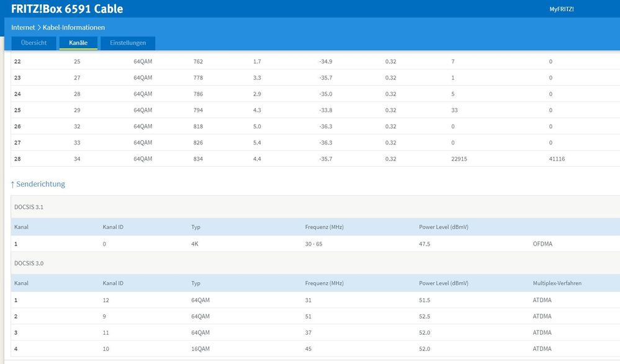Click frequency 31 in DOCSIS 3.0 row 1
The width and height of the screenshot is (620, 364).
point(308,300)
